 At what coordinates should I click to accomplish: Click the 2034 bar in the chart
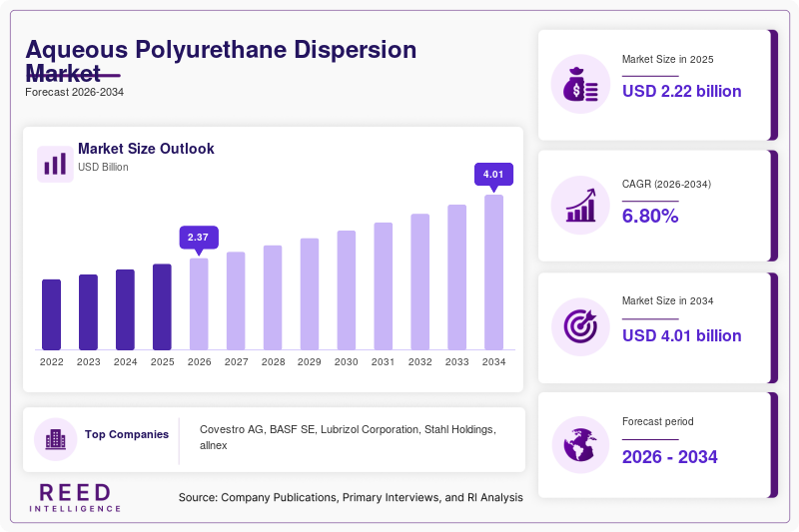(x=493, y=272)
